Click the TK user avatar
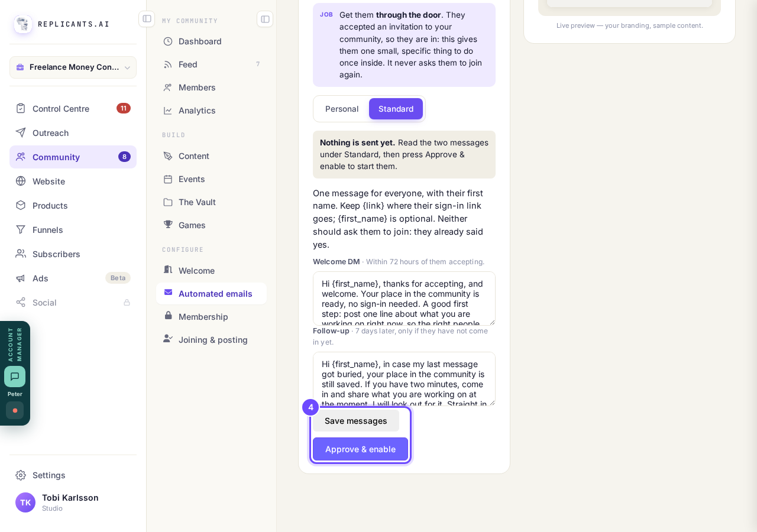The height and width of the screenshot is (532, 757). click(x=25, y=502)
